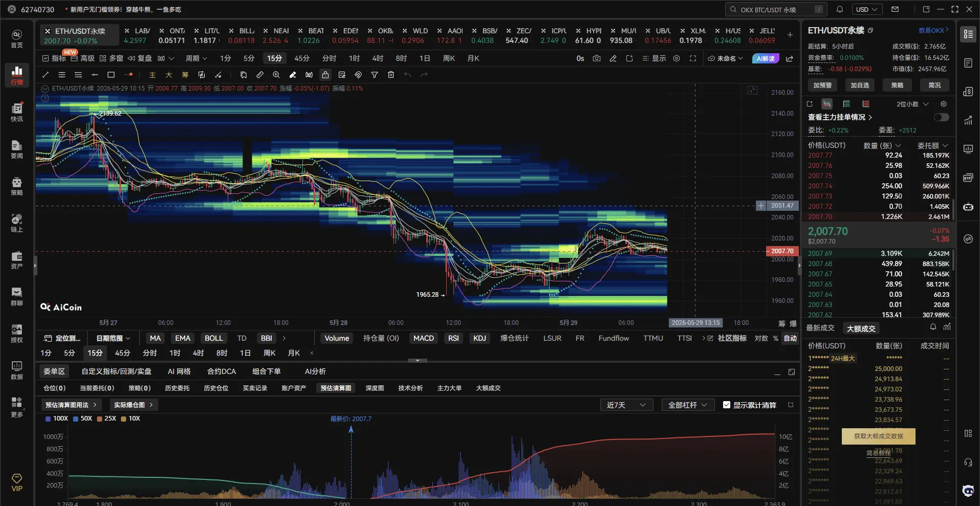Toggle the KDJ sub-indicator
This screenshot has height=506, width=980.
[x=480, y=338]
